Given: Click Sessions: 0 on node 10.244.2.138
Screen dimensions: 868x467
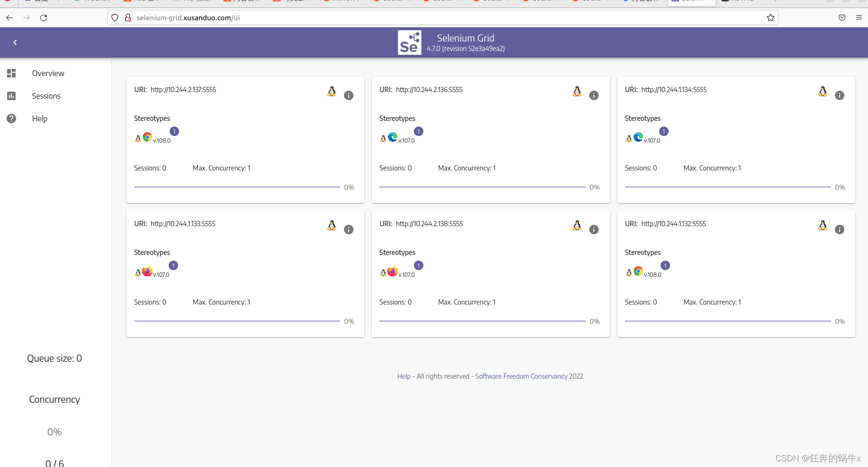Looking at the screenshot, I should click(x=395, y=302).
